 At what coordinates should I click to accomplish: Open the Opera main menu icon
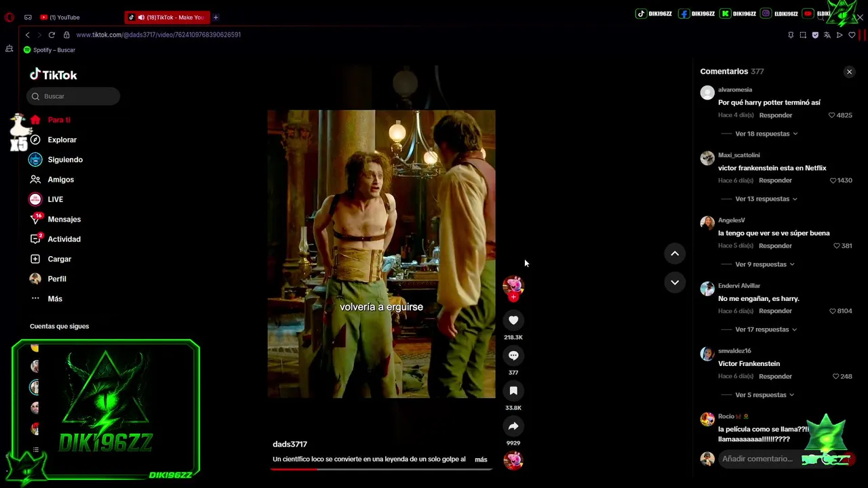tap(9, 17)
